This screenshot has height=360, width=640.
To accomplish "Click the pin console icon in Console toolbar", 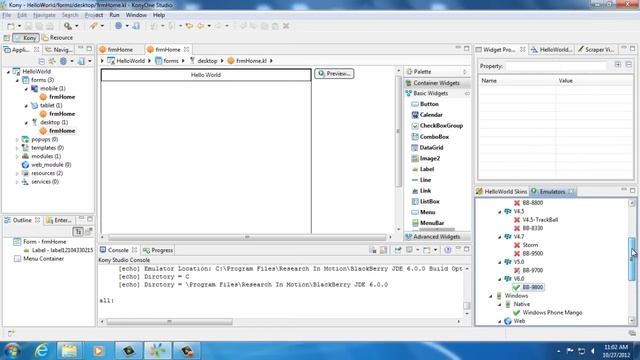I will [x=398, y=250].
